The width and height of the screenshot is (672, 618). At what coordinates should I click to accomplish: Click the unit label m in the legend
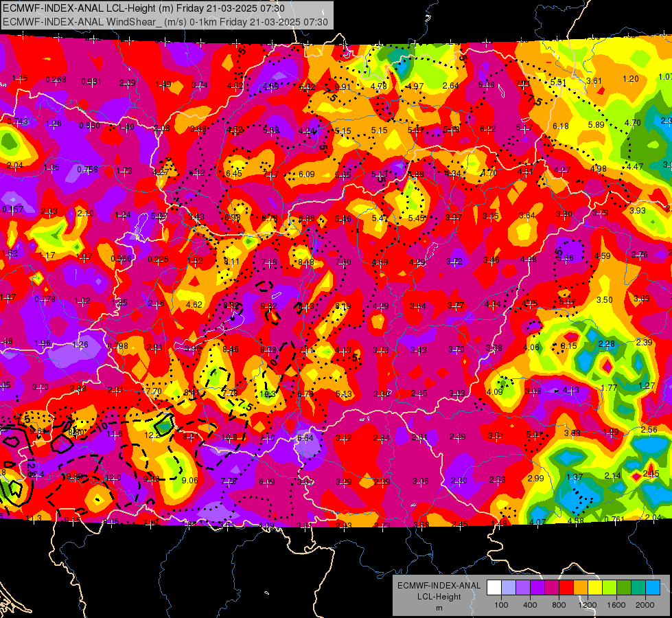(x=439, y=608)
